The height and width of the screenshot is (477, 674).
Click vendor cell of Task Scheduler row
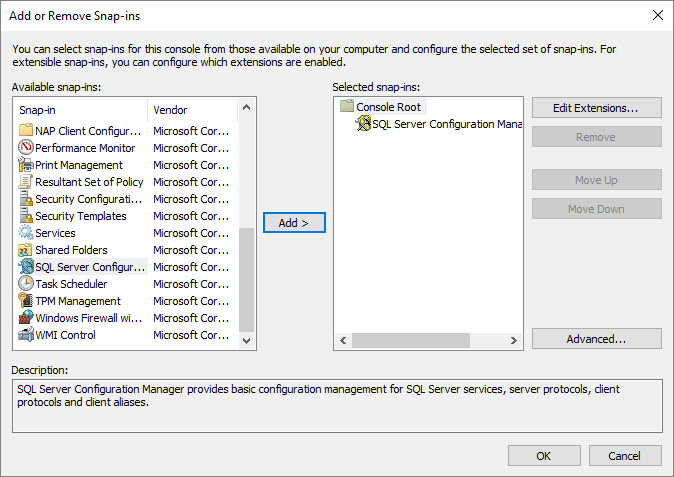click(x=191, y=284)
